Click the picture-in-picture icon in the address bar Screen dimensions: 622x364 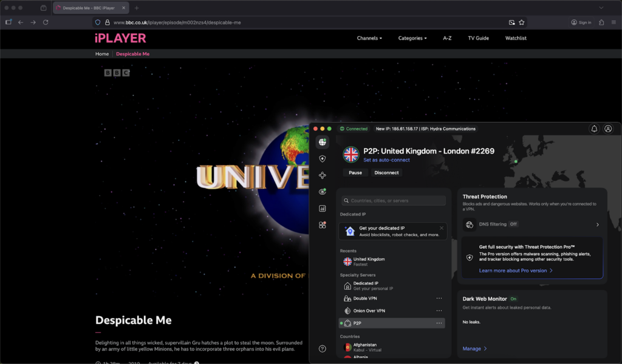coord(511,22)
